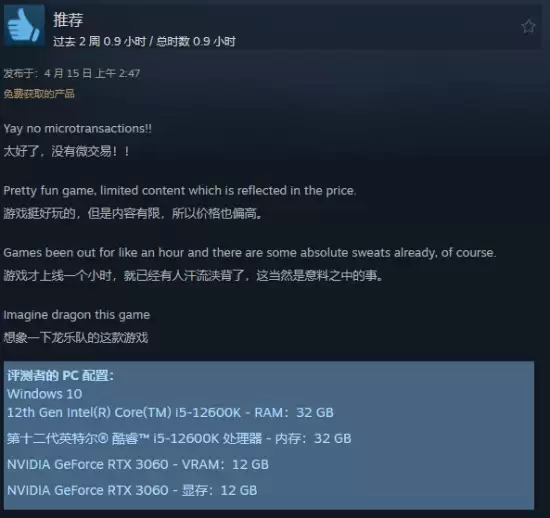Click the NVIDIA GeForce RTX 3060 VRAM line
The height and width of the screenshot is (518, 550).
(x=138, y=464)
